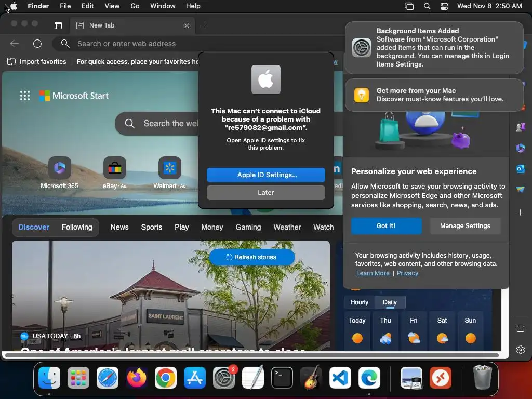Open the Microsoft 365 shortcut
Image resolution: width=532 pixels, height=399 pixels.
point(59,173)
